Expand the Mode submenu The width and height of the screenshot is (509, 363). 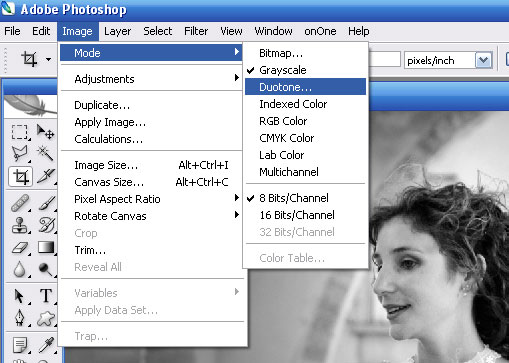151,53
